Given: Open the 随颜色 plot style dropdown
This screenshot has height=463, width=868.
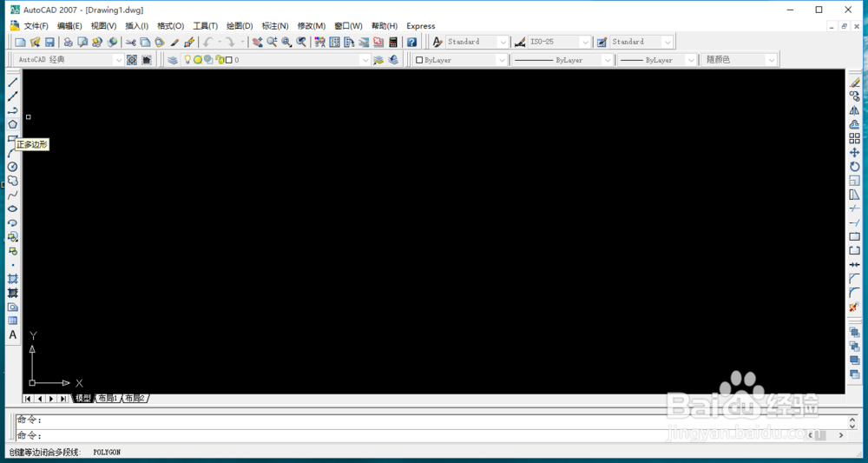Looking at the screenshot, I should coord(771,60).
